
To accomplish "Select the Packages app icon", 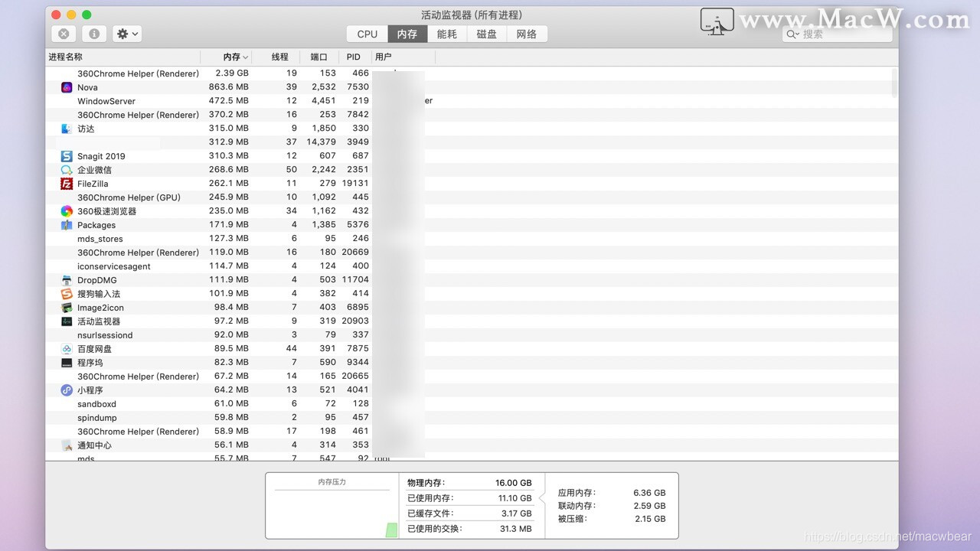I will point(67,225).
